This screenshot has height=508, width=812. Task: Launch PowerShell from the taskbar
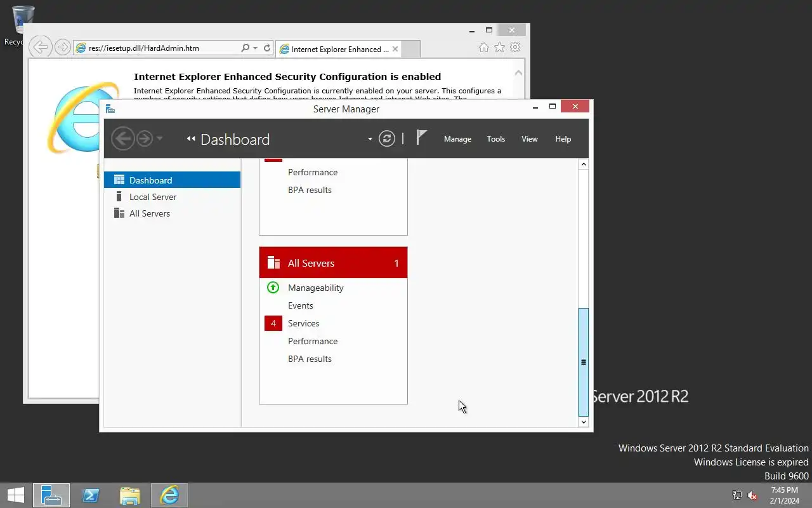(x=91, y=495)
